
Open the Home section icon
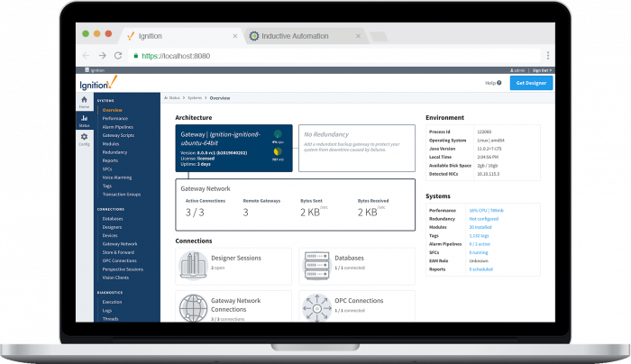[84, 102]
